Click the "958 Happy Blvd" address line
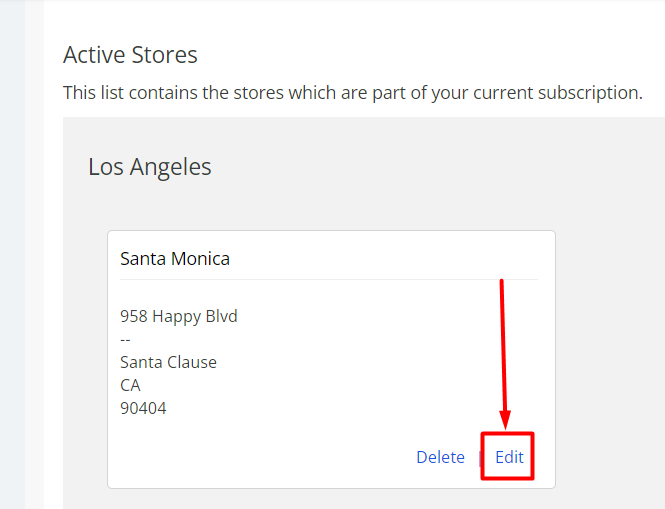 tap(179, 316)
